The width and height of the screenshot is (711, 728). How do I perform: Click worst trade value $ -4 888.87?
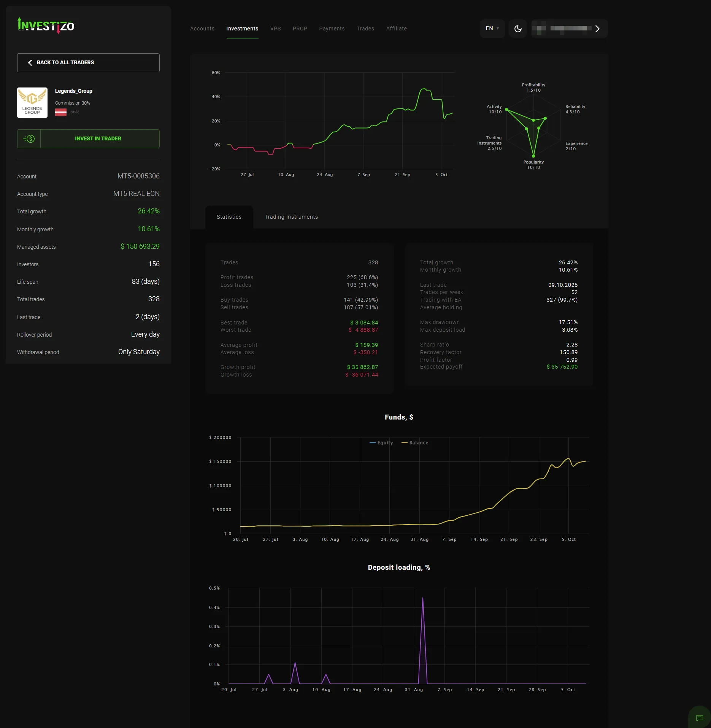(363, 330)
